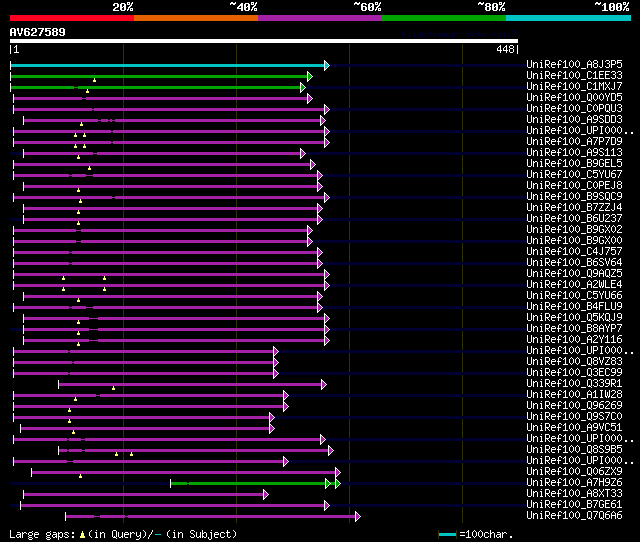Select the UniRef100_B6SV64 label
Screen dimensions: 640x542
574,263
